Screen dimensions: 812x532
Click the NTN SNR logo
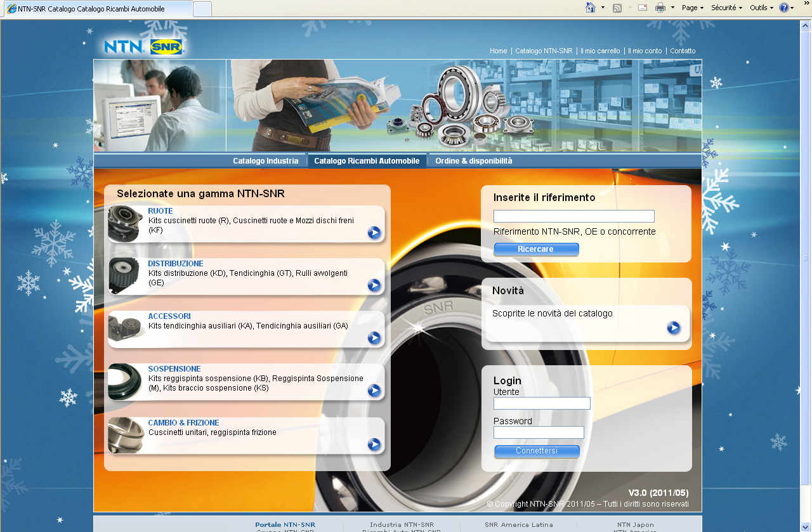point(143,46)
